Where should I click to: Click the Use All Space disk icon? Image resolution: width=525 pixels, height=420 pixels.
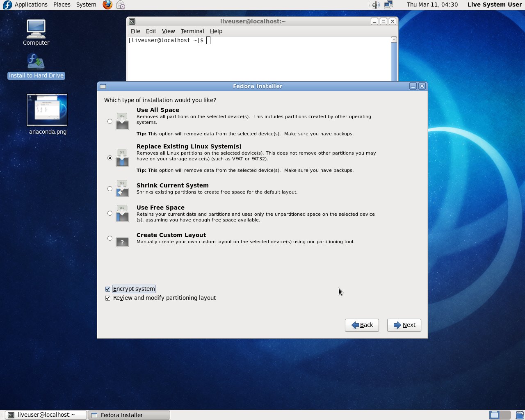[x=122, y=122]
